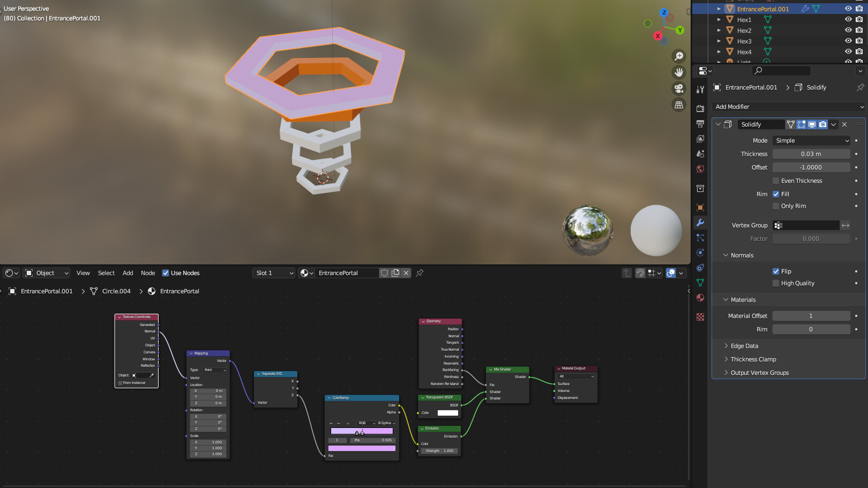
Task: Open the Particle Properties tab
Action: point(700,238)
